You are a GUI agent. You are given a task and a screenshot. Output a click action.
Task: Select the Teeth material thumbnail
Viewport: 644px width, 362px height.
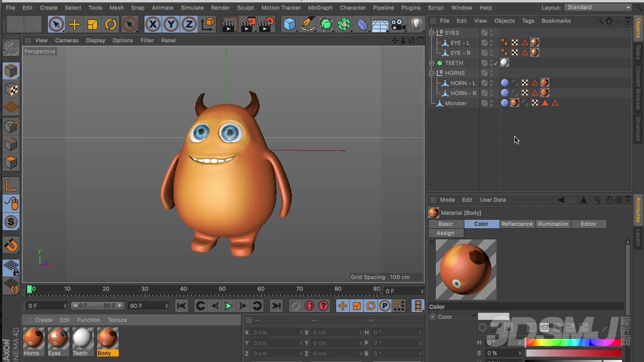pyautogui.click(x=82, y=338)
